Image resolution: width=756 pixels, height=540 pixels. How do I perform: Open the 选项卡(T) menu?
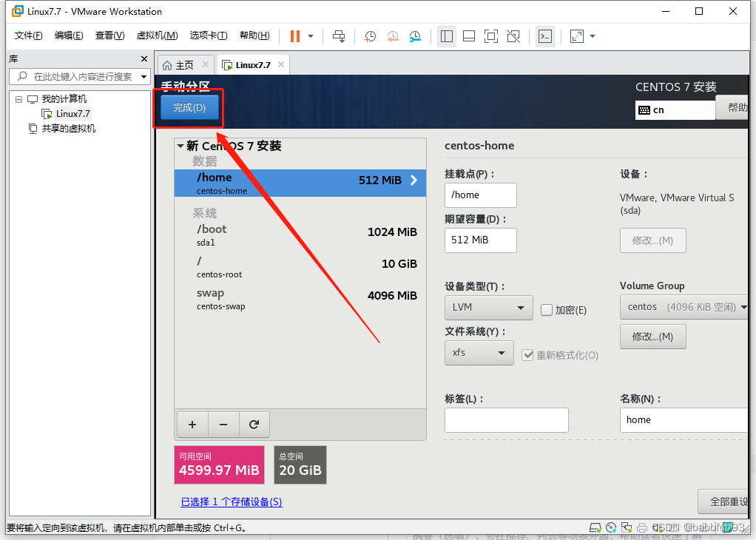tap(209, 36)
